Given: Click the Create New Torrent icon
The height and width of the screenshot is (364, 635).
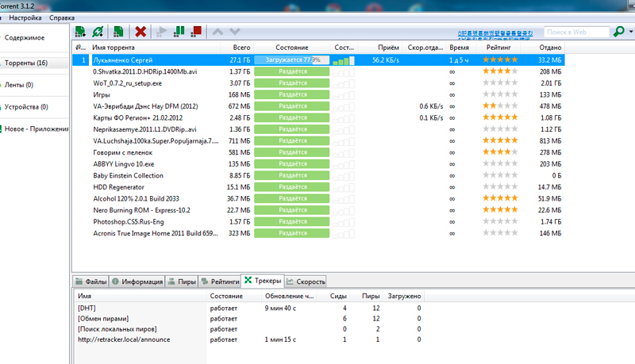Looking at the screenshot, I should (x=118, y=32).
